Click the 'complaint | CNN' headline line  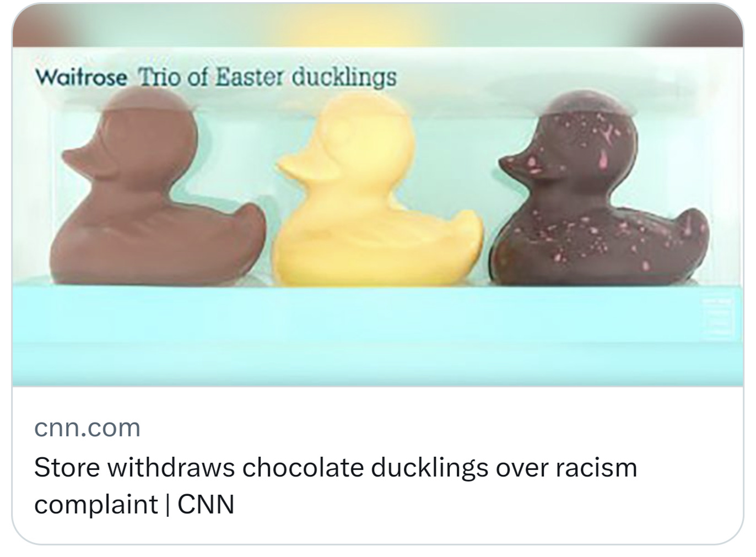pos(134,504)
